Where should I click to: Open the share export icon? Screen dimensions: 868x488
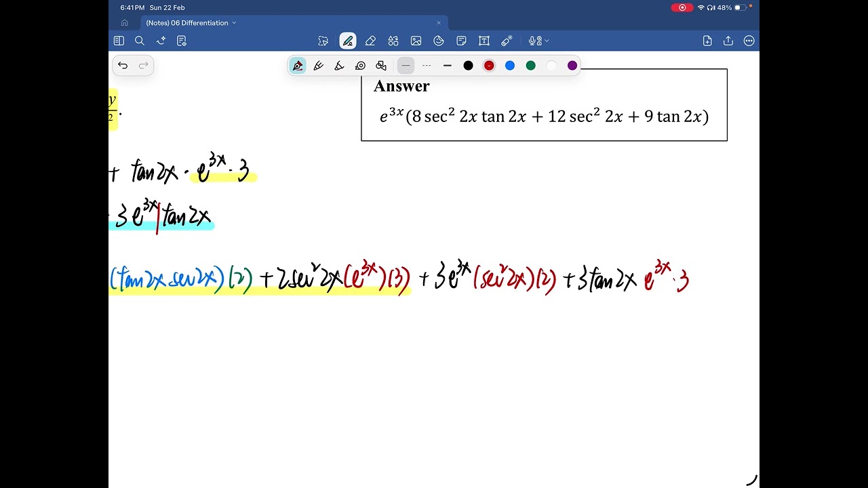728,41
